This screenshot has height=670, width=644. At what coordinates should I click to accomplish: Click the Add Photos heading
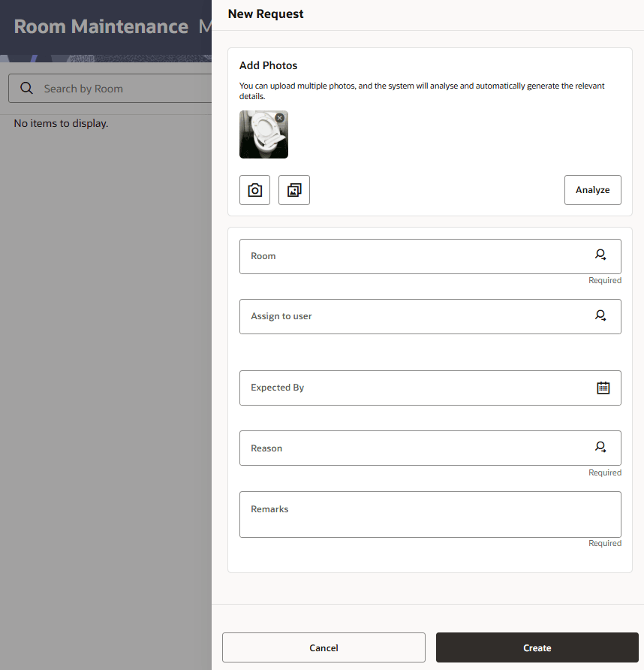coord(268,65)
